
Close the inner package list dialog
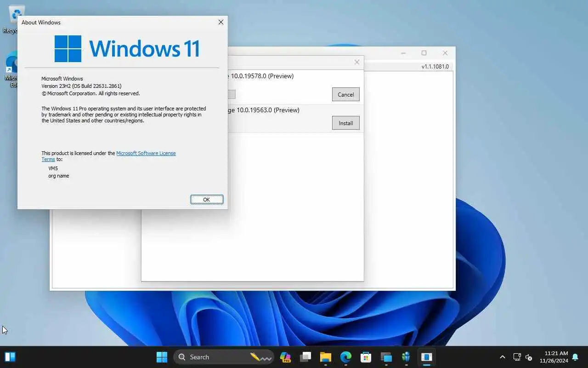pos(357,62)
